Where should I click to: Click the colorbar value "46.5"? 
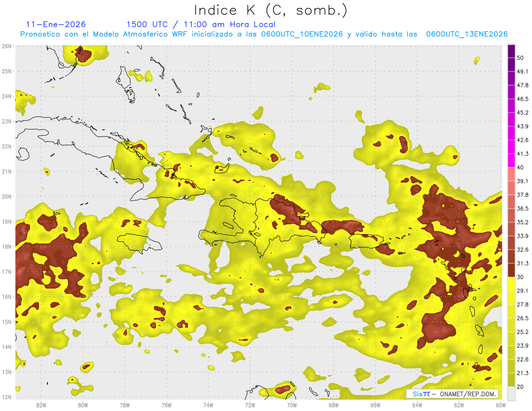[x=522, y=99]
